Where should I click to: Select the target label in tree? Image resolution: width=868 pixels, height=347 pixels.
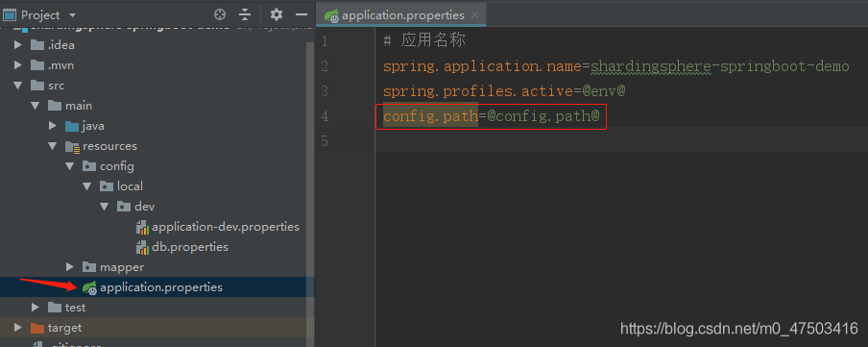[64, 328]
